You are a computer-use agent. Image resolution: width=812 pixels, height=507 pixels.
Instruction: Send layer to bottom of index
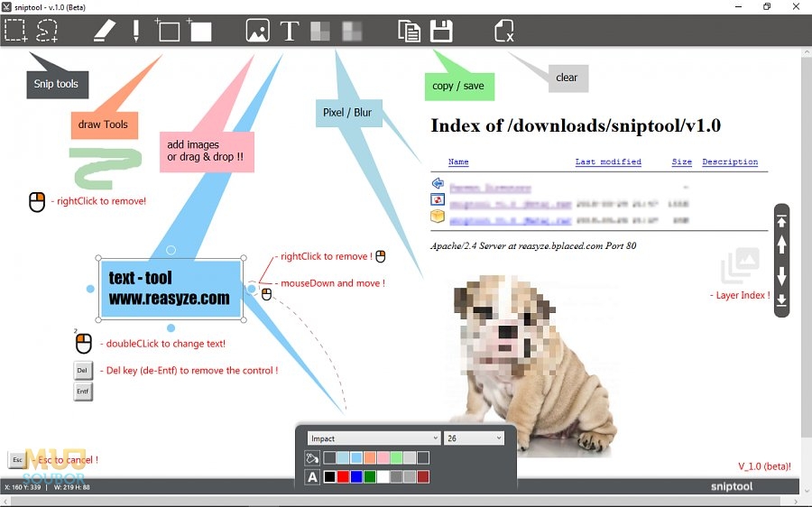pos(781,300)
